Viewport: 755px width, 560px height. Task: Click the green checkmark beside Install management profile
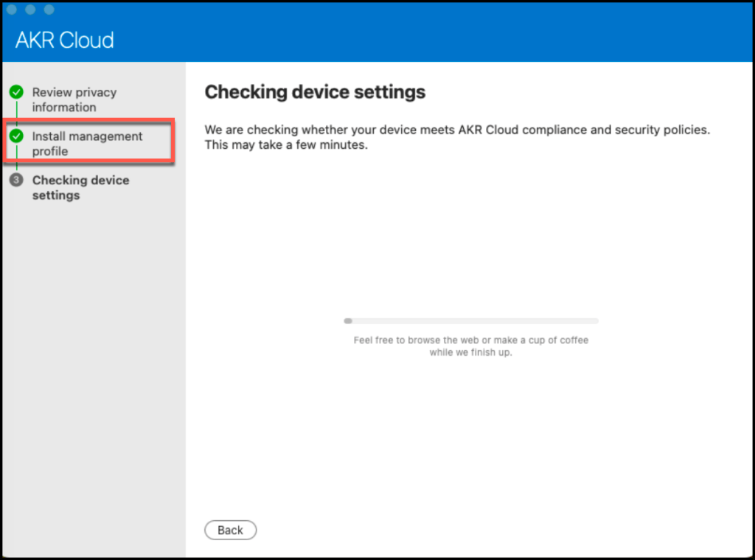[x=16, y=136]
